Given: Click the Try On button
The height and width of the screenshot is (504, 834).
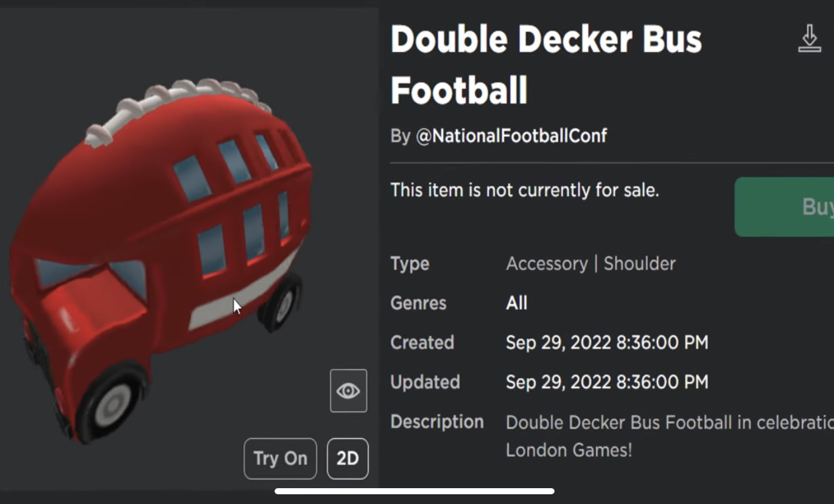Looking at the screenshot, I should [280, 458].
